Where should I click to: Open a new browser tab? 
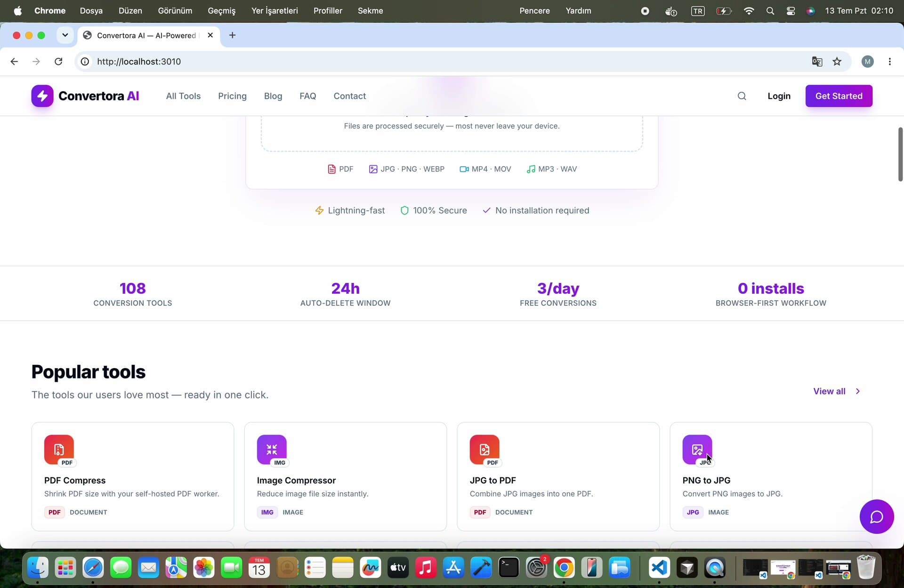coord(232,35)
